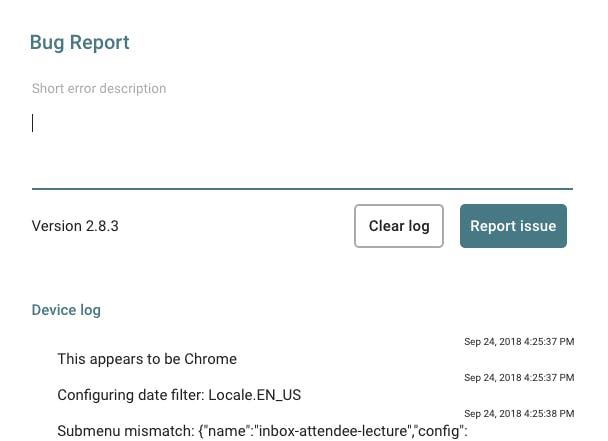Click the word "Submenu" in the last log line
The width and height of the screenshot is (608, 441).
pyautogui.click(x=87, y=431)
